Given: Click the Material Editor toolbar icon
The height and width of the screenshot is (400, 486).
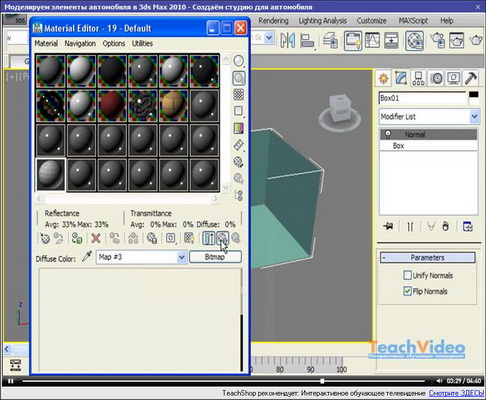Looking at the screenshot, I should click(414, 41).
